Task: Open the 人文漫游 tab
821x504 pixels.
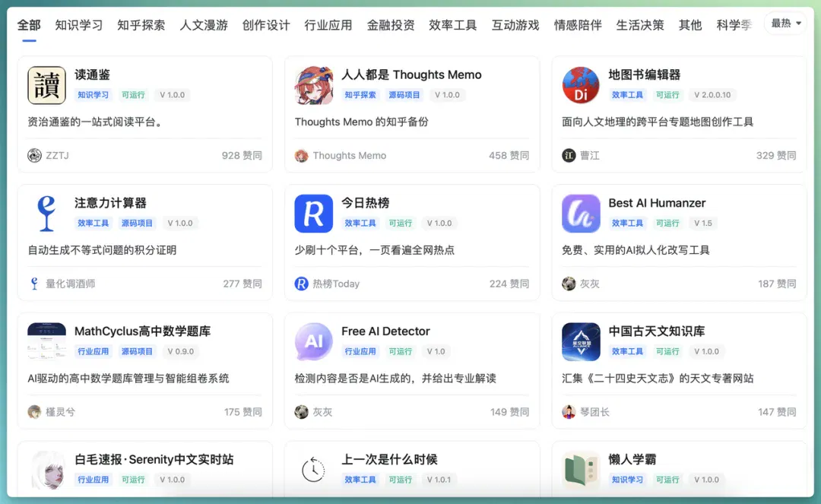Action: [204, 25]
